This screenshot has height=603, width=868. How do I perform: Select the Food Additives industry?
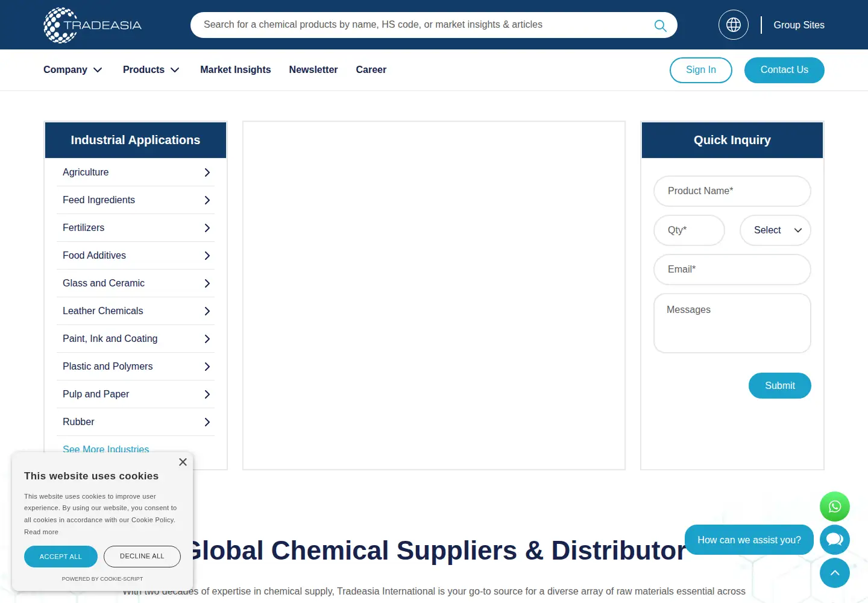point(95,256)
